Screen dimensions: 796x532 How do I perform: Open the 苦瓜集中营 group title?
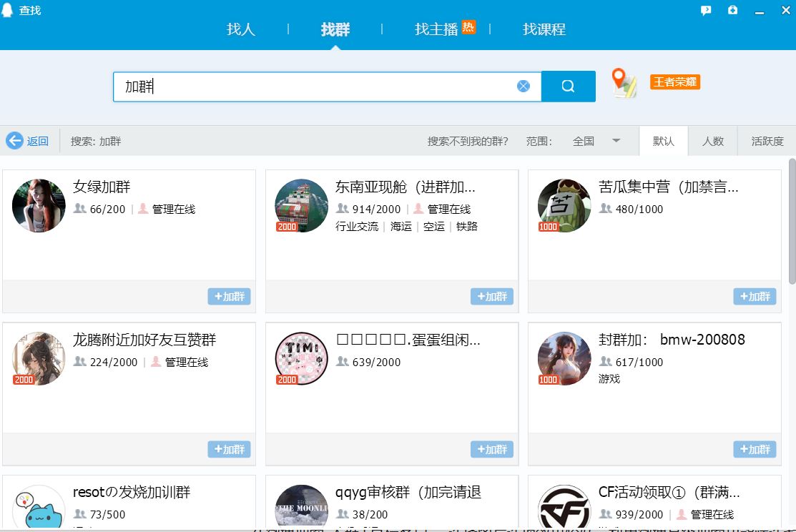[668, 187]
